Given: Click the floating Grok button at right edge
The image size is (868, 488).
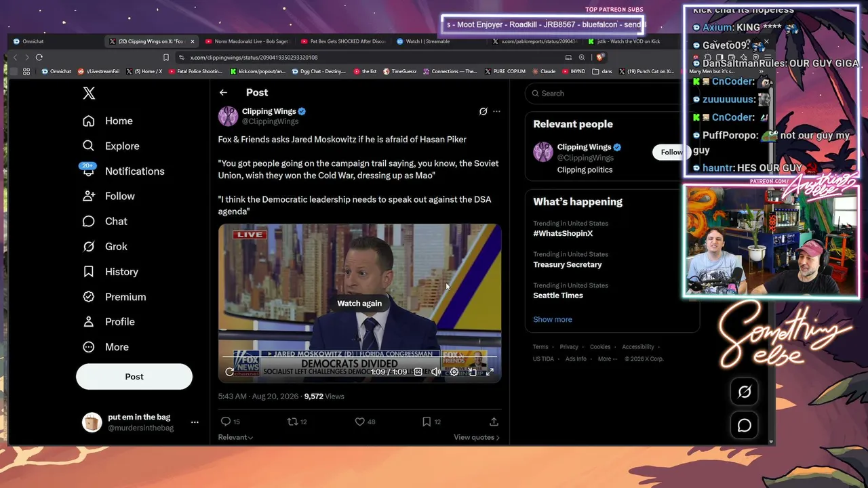Looking at the screenshot, I should (744, 392).
